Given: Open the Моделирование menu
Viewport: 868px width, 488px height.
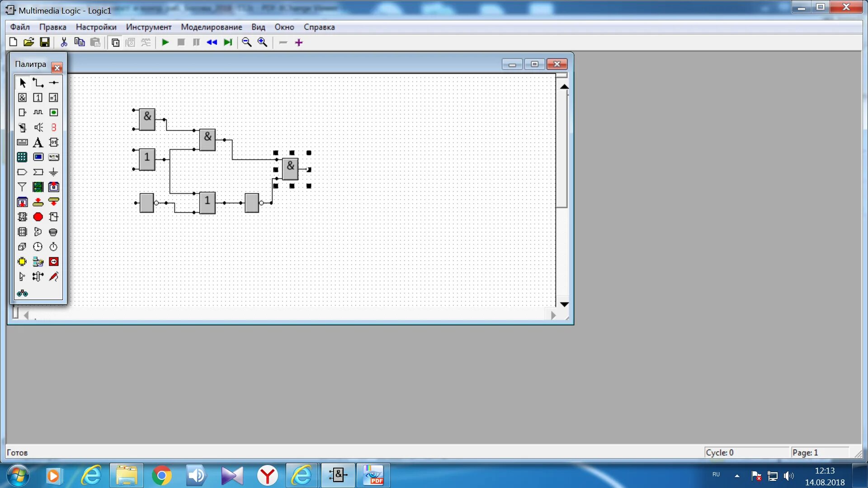Looking at the screenshot, I should 211,27.
